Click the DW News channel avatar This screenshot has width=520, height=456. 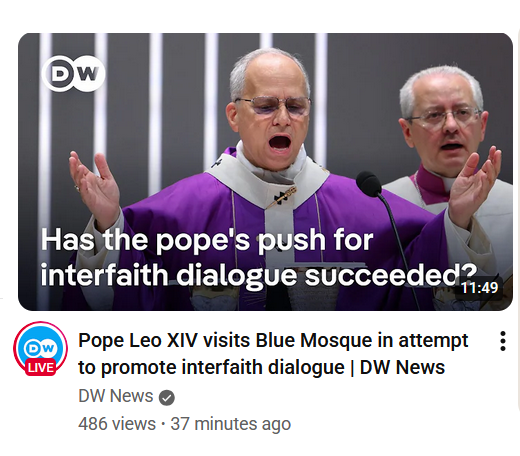[40, 348]
